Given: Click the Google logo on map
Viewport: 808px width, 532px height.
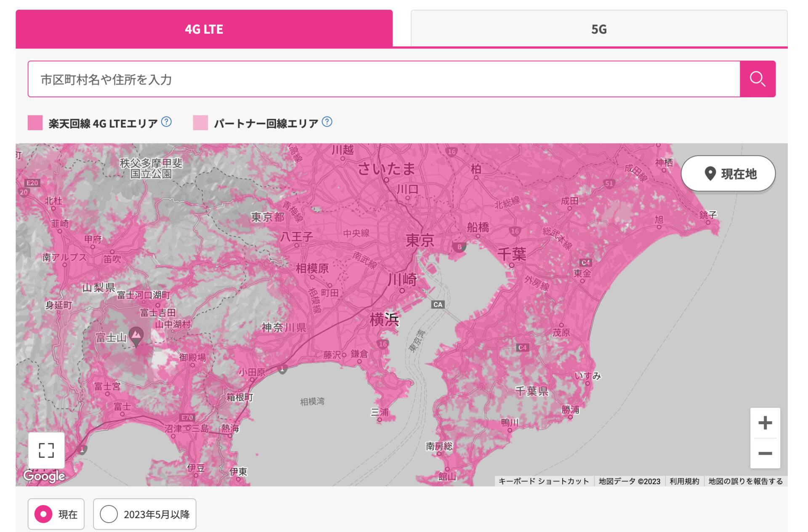Looking at the screenshot, I should (x=44, y=476).
